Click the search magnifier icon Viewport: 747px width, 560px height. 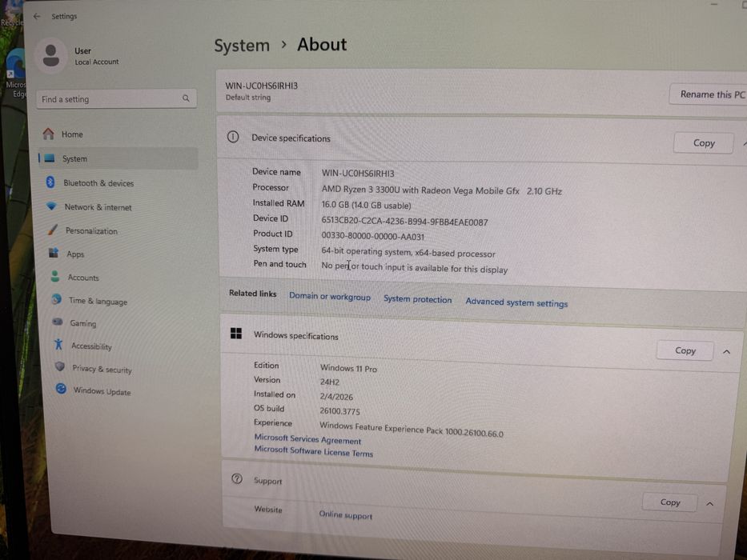(186, 98)
